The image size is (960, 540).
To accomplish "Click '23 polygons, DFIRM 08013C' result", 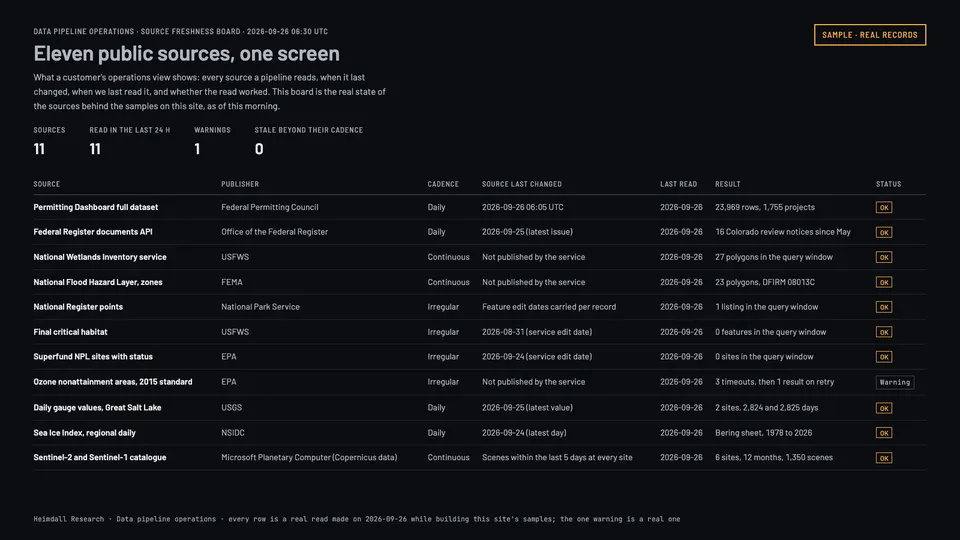I will tap(765, 282).
